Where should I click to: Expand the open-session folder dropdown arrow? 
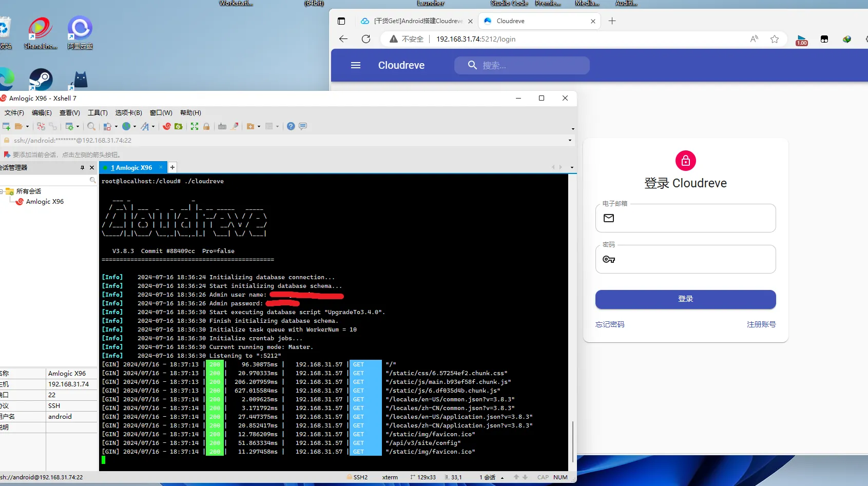coord(27,127)
